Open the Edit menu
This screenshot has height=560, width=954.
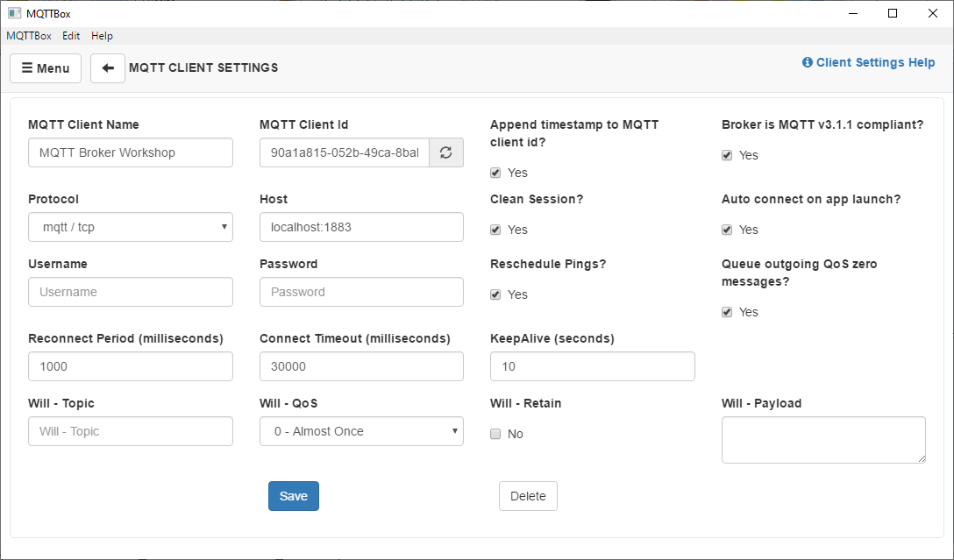tap(70, 36)
